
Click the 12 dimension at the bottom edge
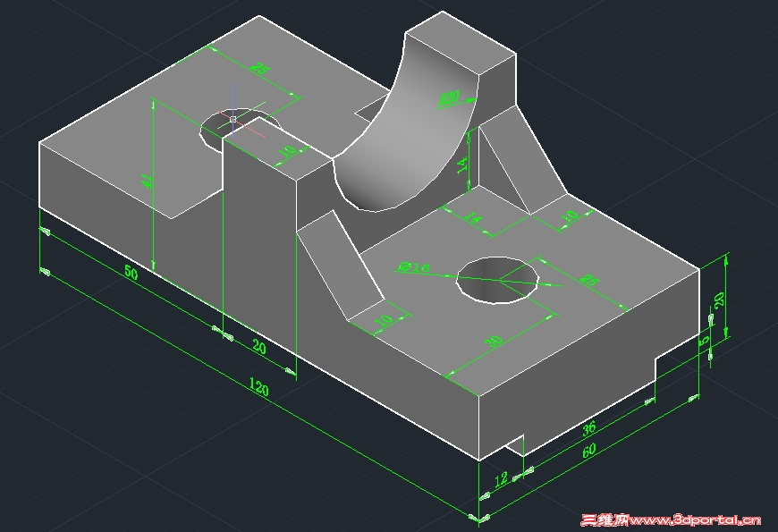pyautogui.click(x=501, y=477)
